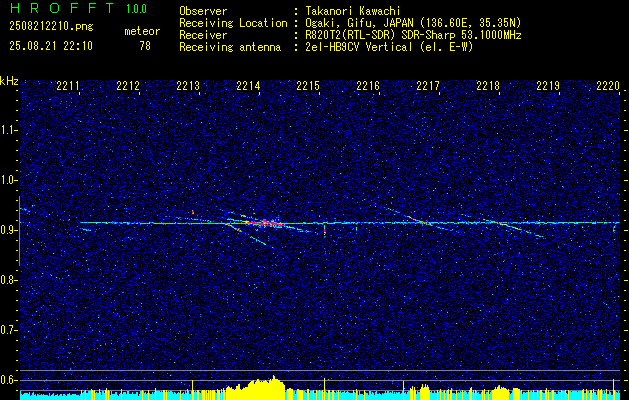Click the 1.1 kHz axis label
Screen dimensions: 629x400
pos(7,130)
